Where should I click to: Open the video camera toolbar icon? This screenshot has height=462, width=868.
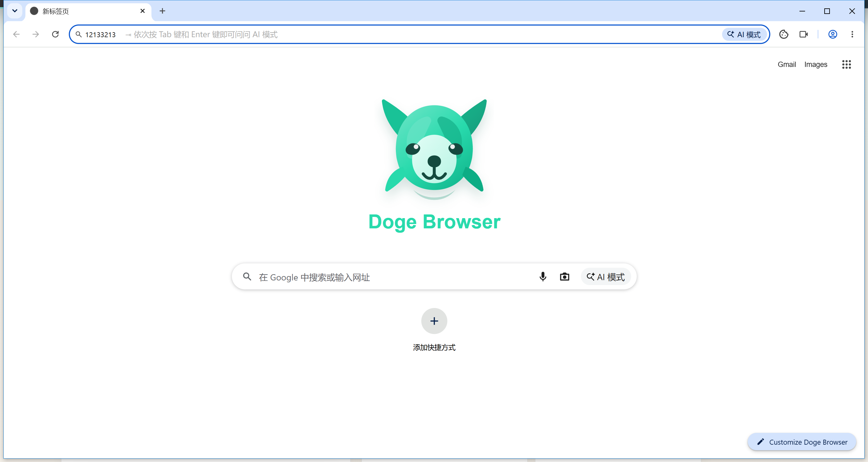pyautogui.click(x=804, y=34)
